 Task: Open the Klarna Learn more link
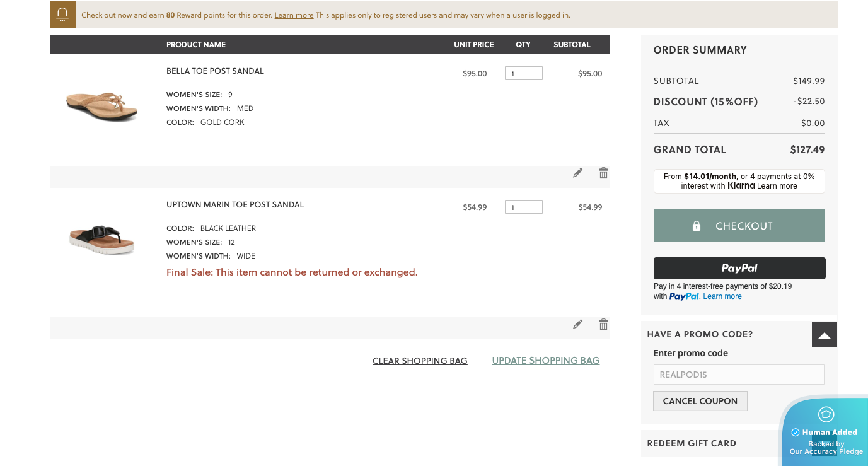click(777, 186)
